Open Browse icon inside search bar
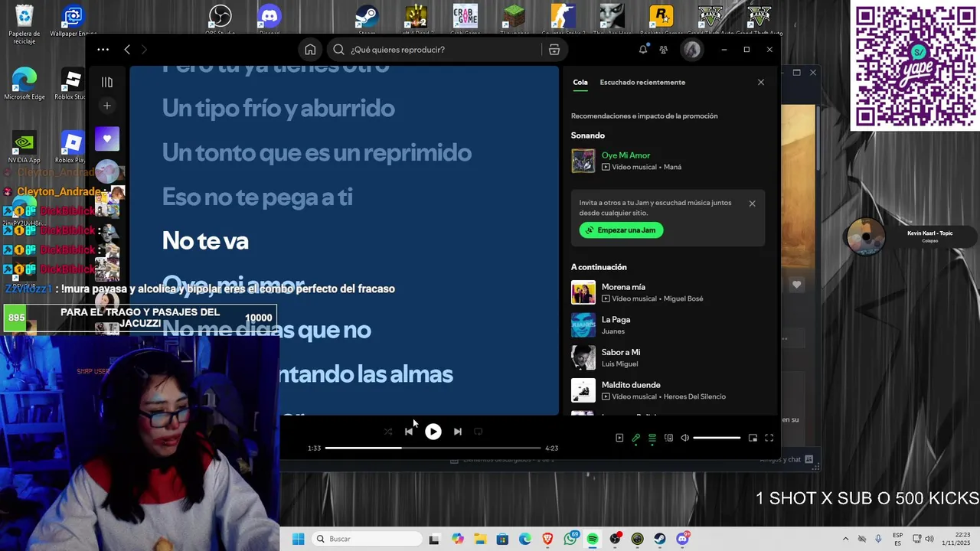The image size is (980, 551). pos(554,50)
